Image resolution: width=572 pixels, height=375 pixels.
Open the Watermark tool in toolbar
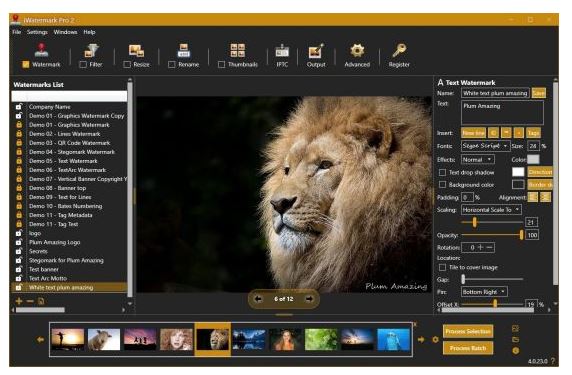coord(42,50)
